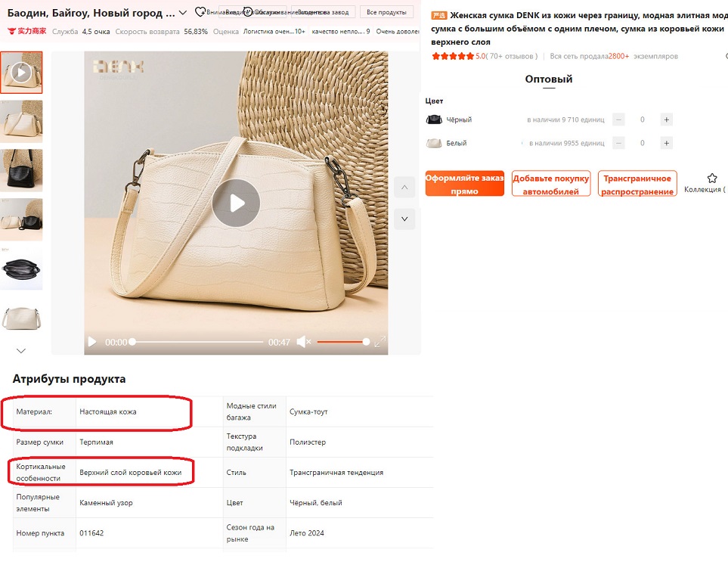Decrease quantity of Чёрный color with minus

618,120
